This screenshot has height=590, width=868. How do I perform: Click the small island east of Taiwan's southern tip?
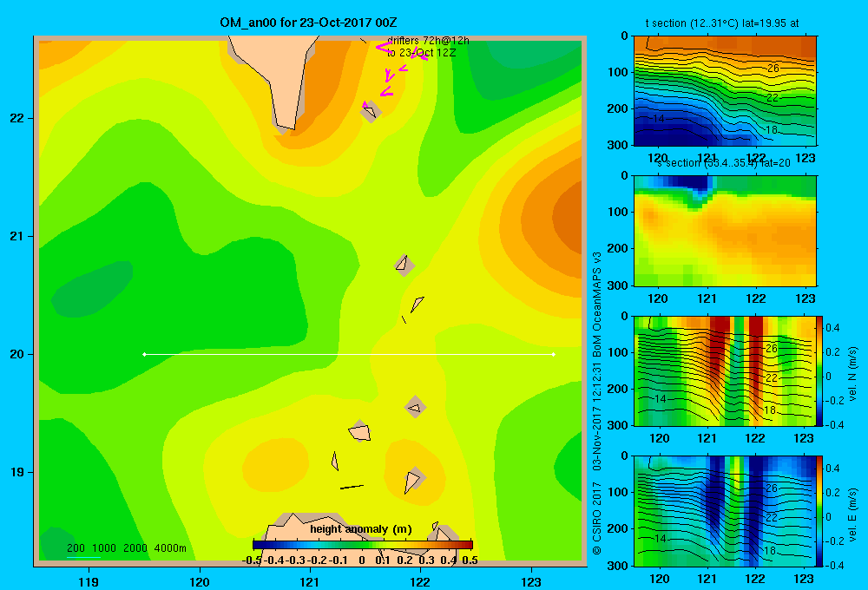click(370, 111)
